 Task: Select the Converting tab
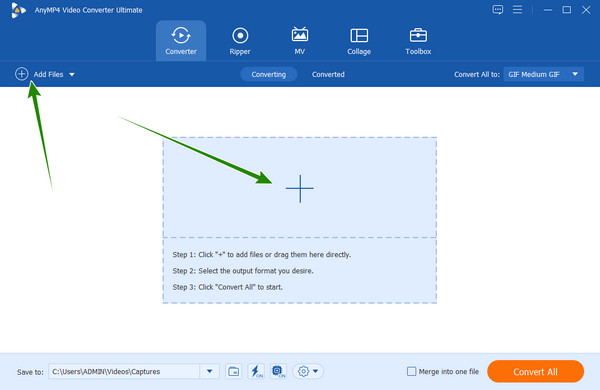point(269,74)
